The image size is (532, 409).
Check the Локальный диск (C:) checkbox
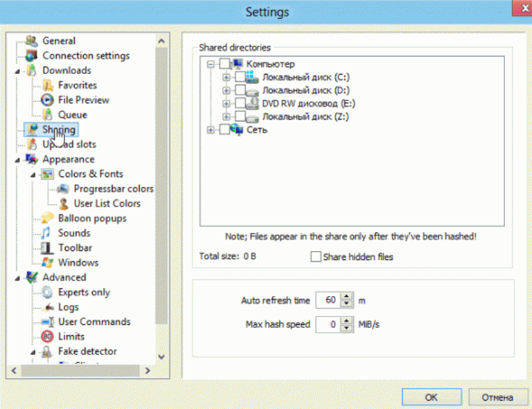coord(240,77)
